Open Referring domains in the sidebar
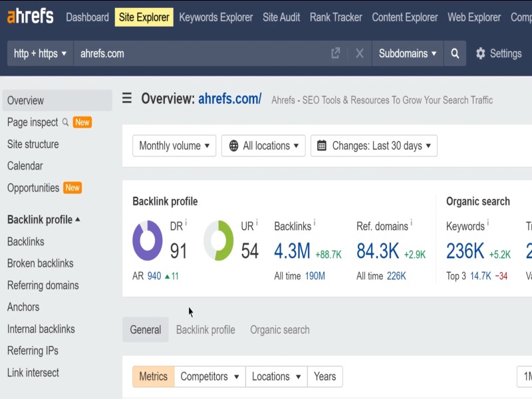Screen dimensions: 532x399 [x=43, y=285]
